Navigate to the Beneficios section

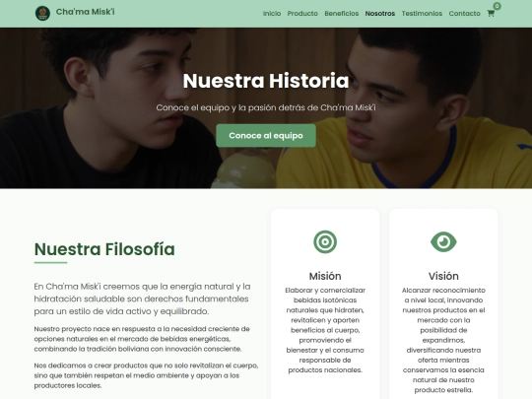point(341,14)
